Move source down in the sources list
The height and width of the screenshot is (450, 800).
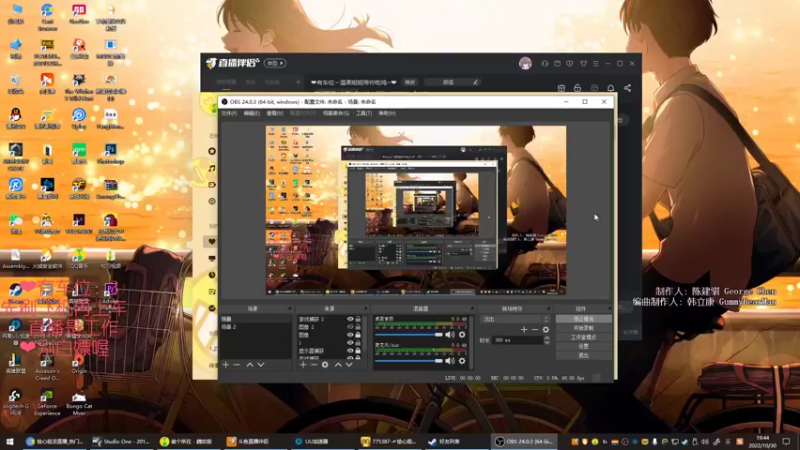(x=349, y=365)
